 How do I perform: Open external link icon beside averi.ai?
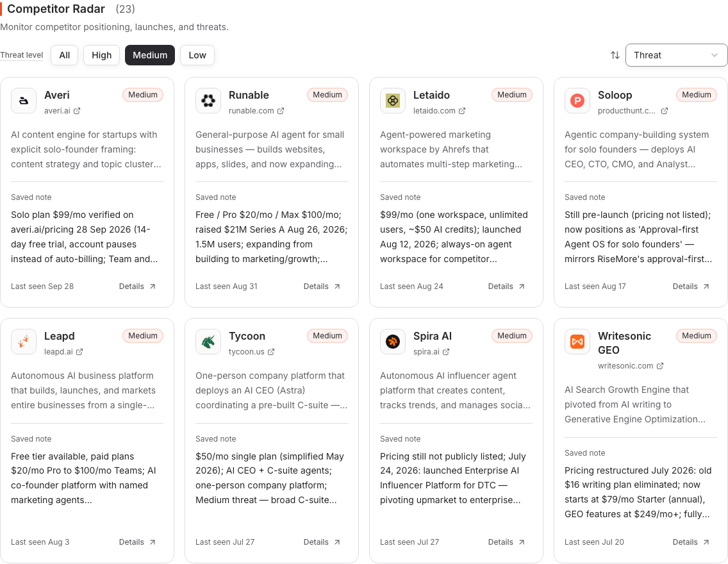(x=77, y=111)
